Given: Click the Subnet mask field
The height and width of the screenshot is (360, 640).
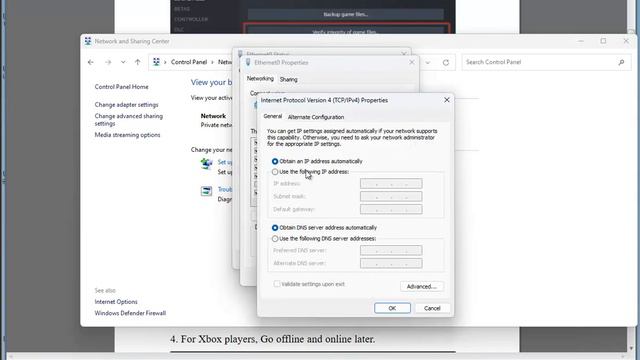Looking at the screenshot, I should click(x=391, y=196).
